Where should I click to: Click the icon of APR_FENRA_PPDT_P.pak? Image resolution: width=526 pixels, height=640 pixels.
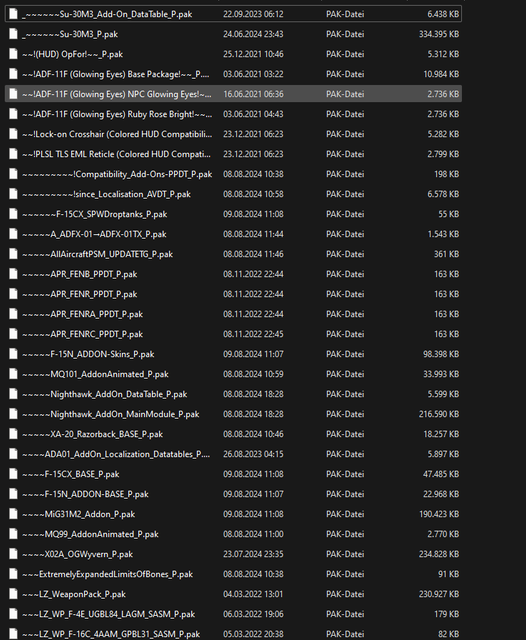13,314
